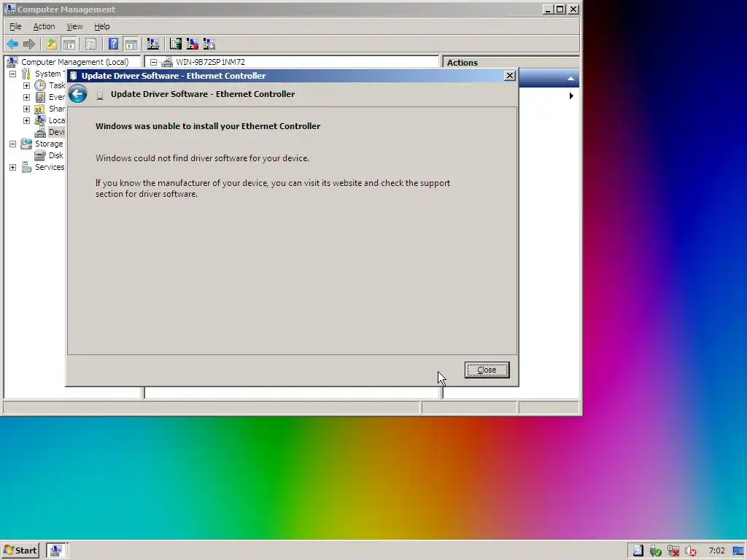Minimize the Computer Management window
This screenshot has height=560, width=747.
point(548,9)
